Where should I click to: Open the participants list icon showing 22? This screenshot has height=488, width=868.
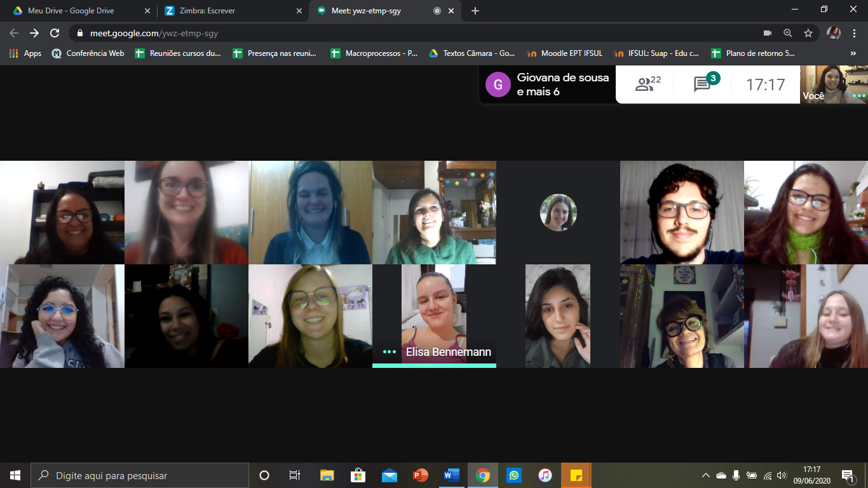click(x=648, y=84)
